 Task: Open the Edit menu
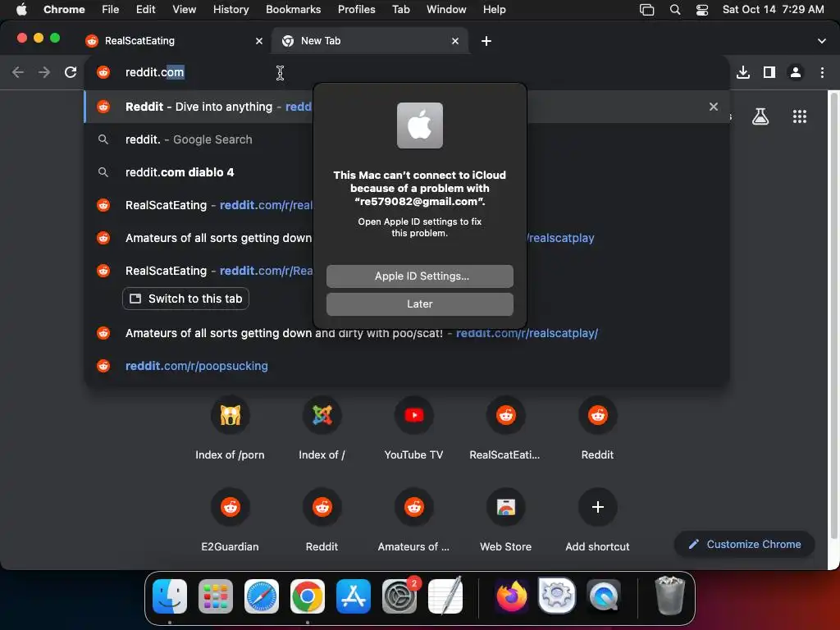point(145,10)
